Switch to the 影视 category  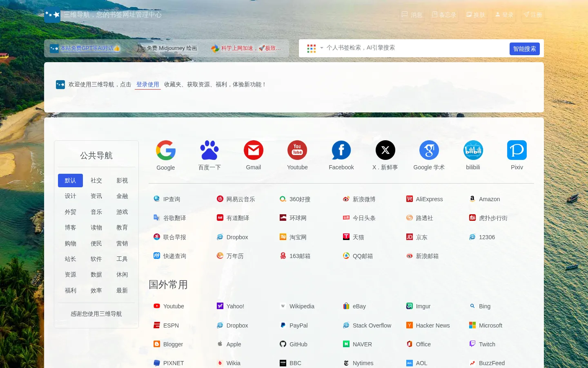click(x=122, y=180)
